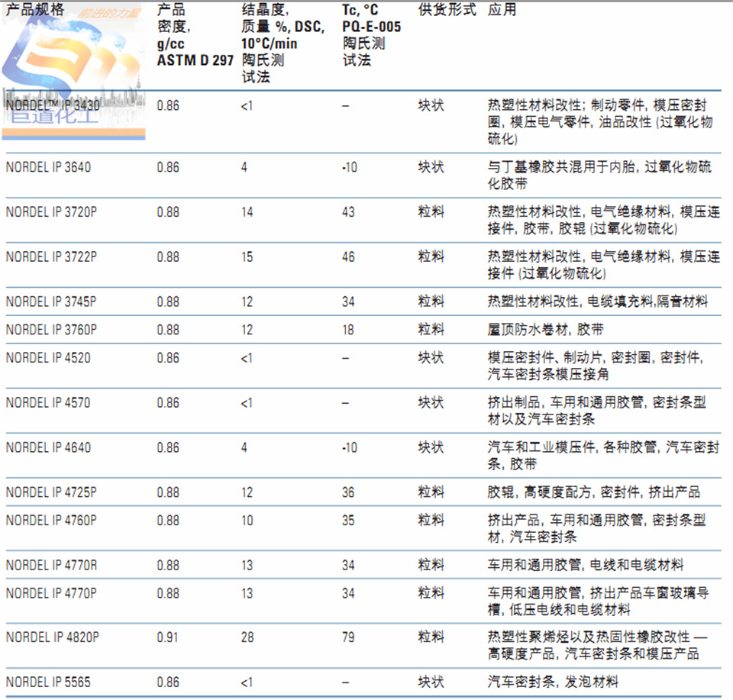Select 车用和通用胶管, 电线和电缆材料 text
This screenshot has width=733, height=700.
pyautogui.click(x=586, y=566)
